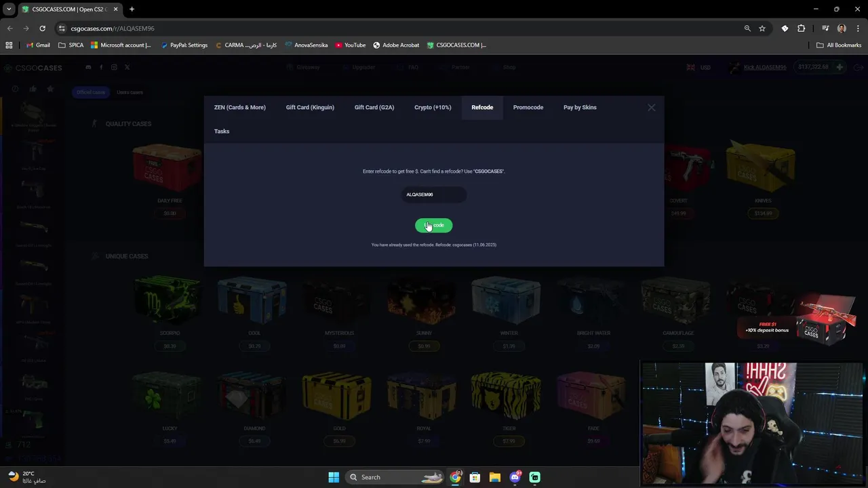The height and width of the screenshot is (488, 868).
Task: Open the Microsoft account bookmark
Action: pyautogui.click(x=121, y=45)
